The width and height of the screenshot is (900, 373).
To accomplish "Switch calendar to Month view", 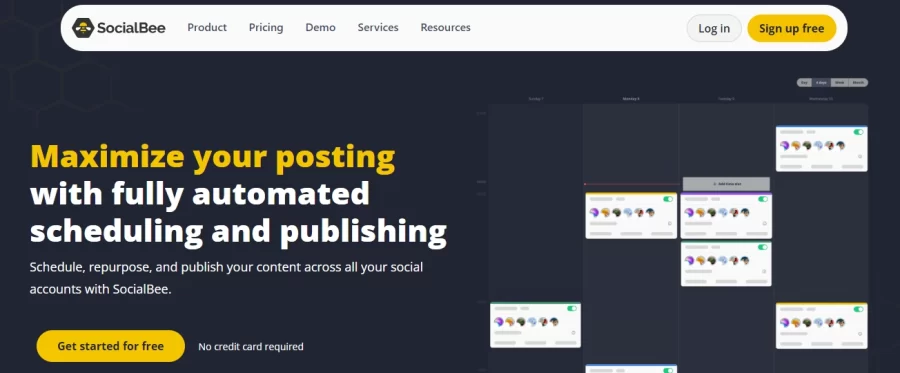I will pyautogui.click(x=858, y=83).
